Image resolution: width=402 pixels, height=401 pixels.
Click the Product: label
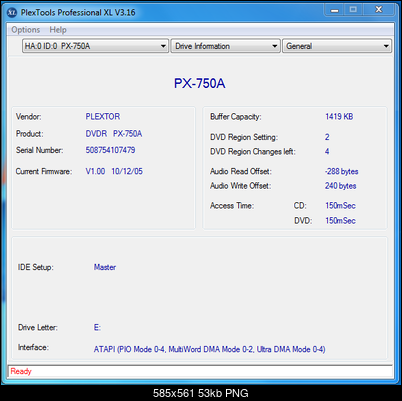(29, 134)
